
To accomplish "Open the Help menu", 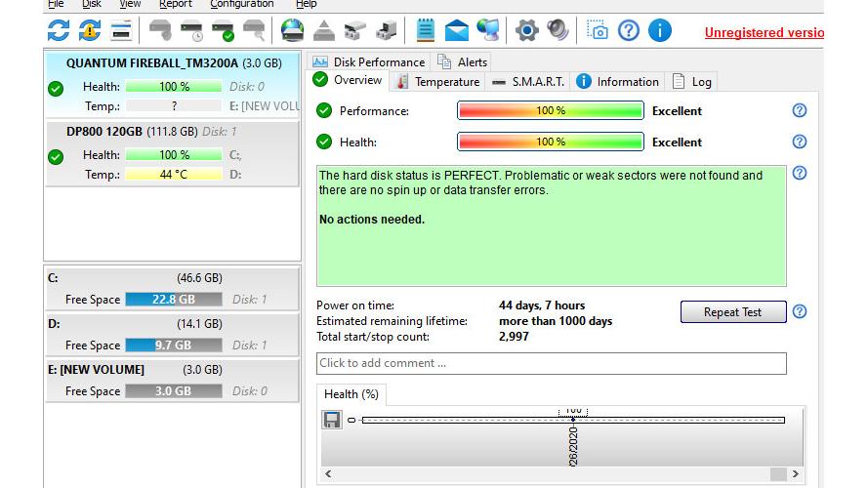I will (307, 4).
